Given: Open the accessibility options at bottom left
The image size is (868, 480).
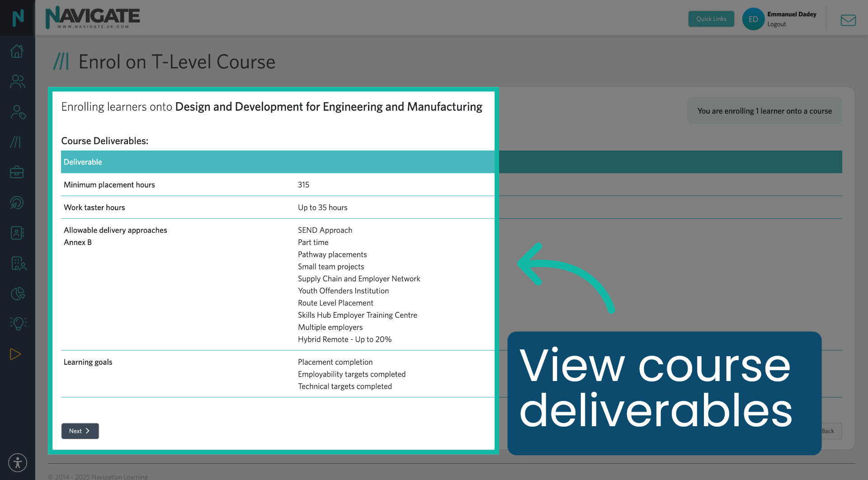Looking at the screenshot, I should coord(17,462).
